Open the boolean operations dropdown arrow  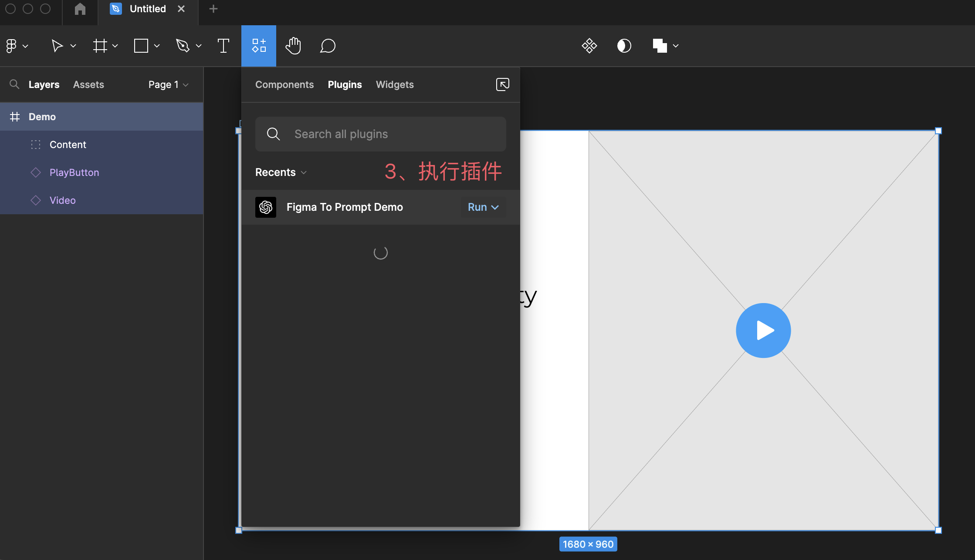point(676,46)
